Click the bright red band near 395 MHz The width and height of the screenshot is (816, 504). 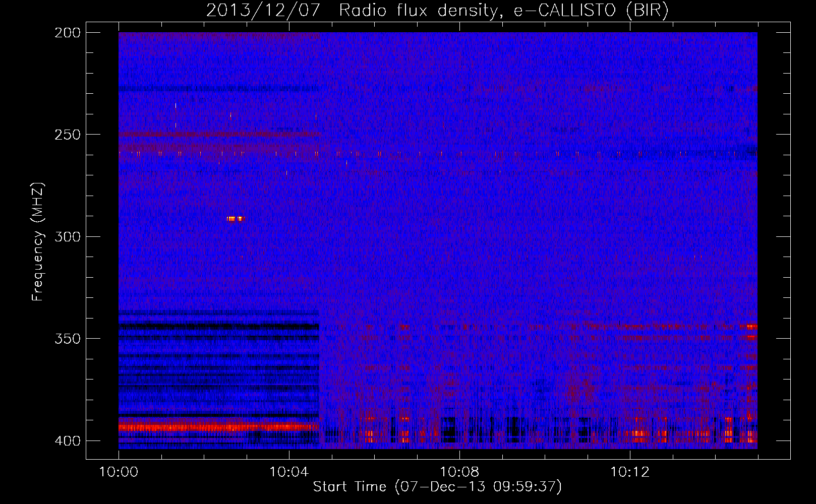click(218, 427)
